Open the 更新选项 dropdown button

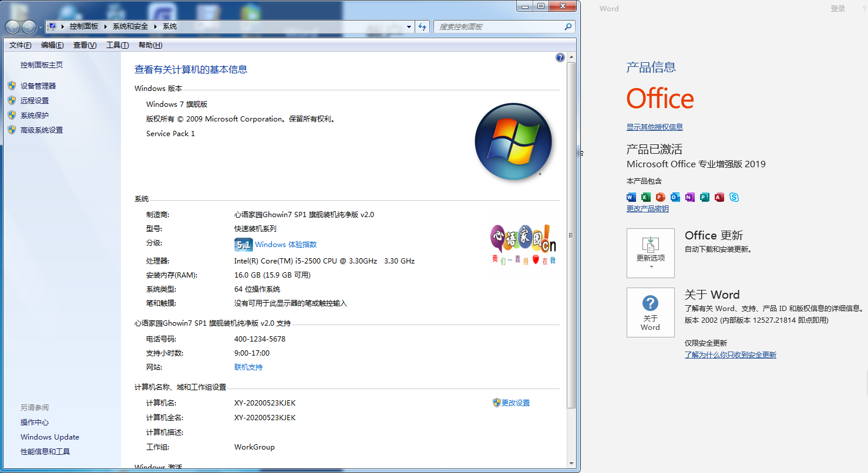(x=650, y=253)
